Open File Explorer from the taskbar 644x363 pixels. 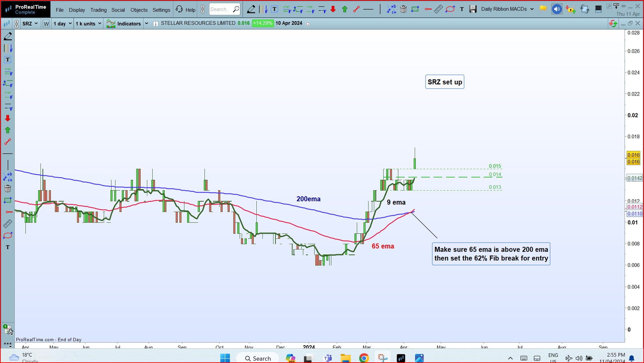pyautogui.click(x=345, y=358)
